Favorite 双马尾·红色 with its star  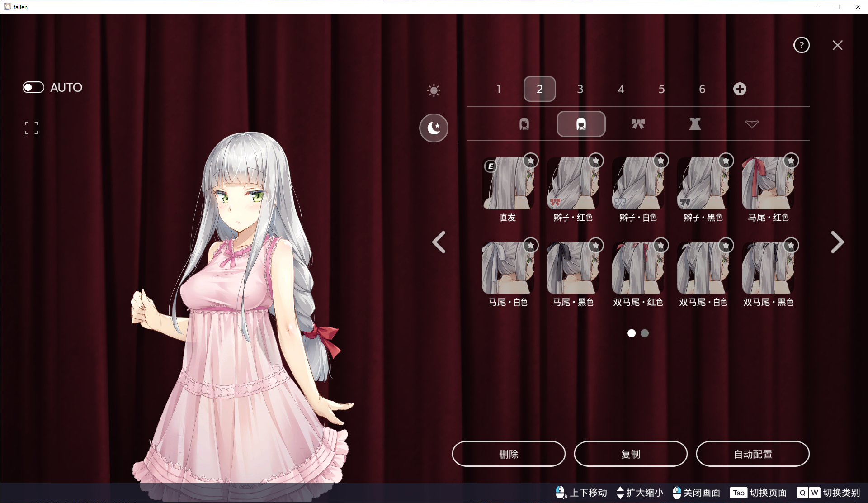click(661, 245)
